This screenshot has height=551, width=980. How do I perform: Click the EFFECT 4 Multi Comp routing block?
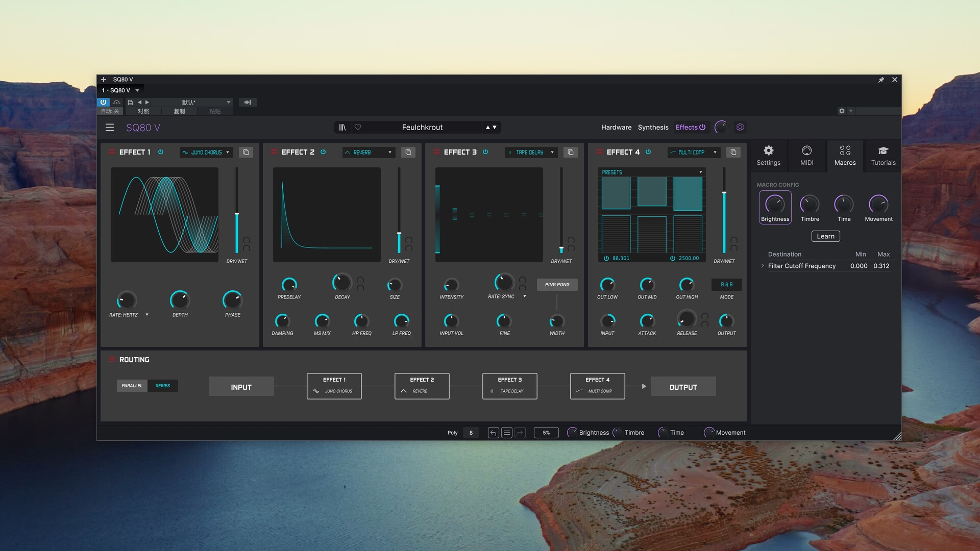[x=598, y=386]
